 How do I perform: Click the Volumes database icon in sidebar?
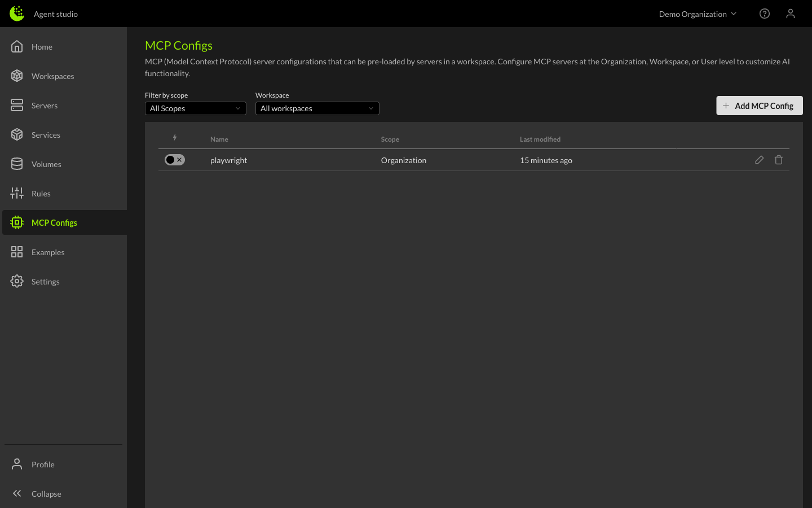point(17,164)
